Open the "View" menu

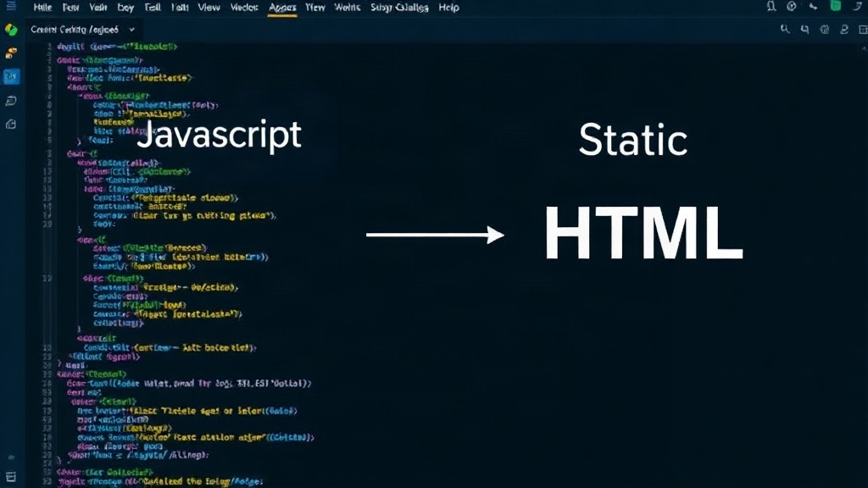[209, 8]
